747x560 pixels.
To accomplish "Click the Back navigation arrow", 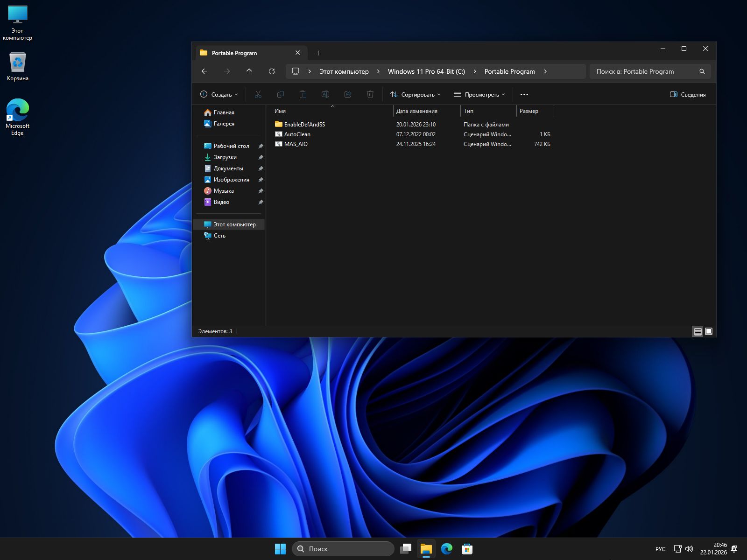I will 204,71.
